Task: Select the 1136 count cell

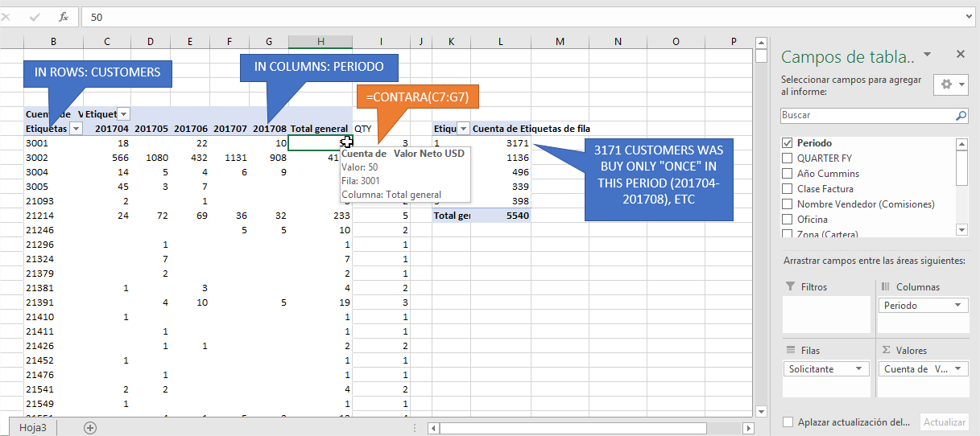Action: click(x=501, y=157)
